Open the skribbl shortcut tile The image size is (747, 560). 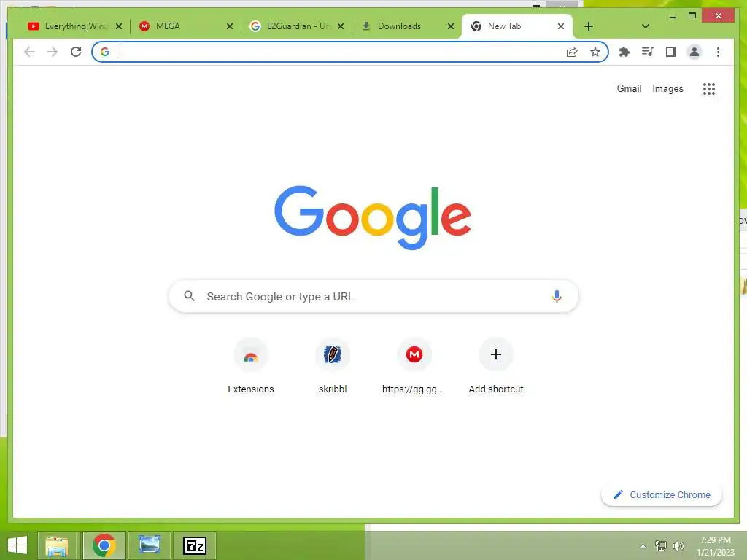333,366
